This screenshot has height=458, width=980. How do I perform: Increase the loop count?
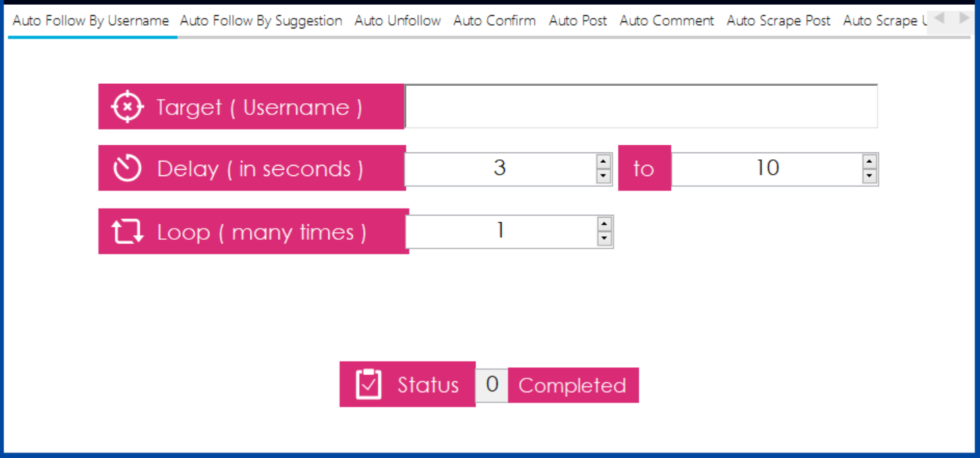(x=604, y=224)
